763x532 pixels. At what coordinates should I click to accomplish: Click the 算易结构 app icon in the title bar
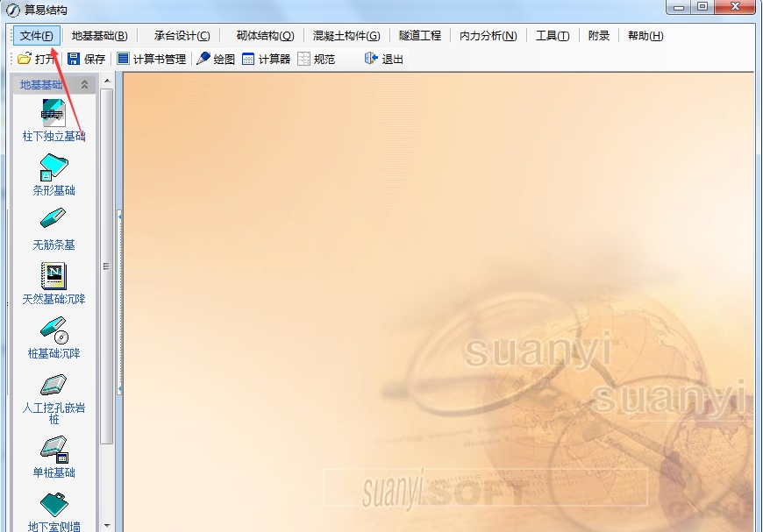click(12, 11)
